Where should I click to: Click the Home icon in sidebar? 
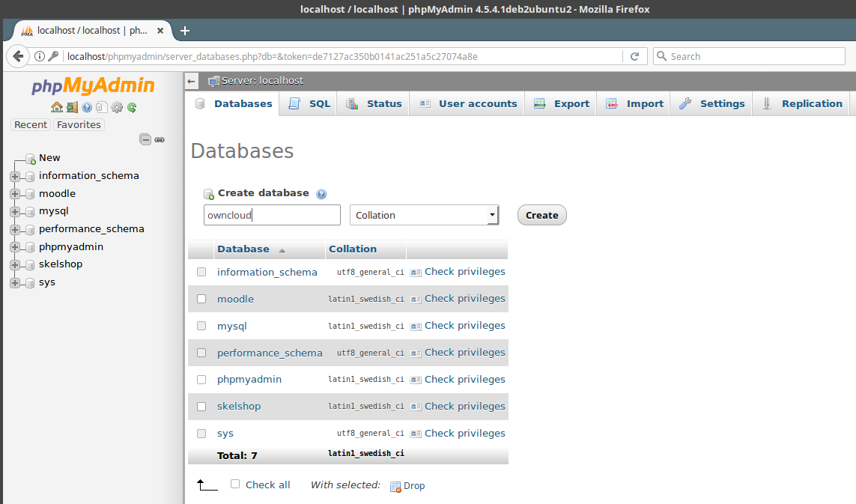pyautogui.click(x=56, y=107)
